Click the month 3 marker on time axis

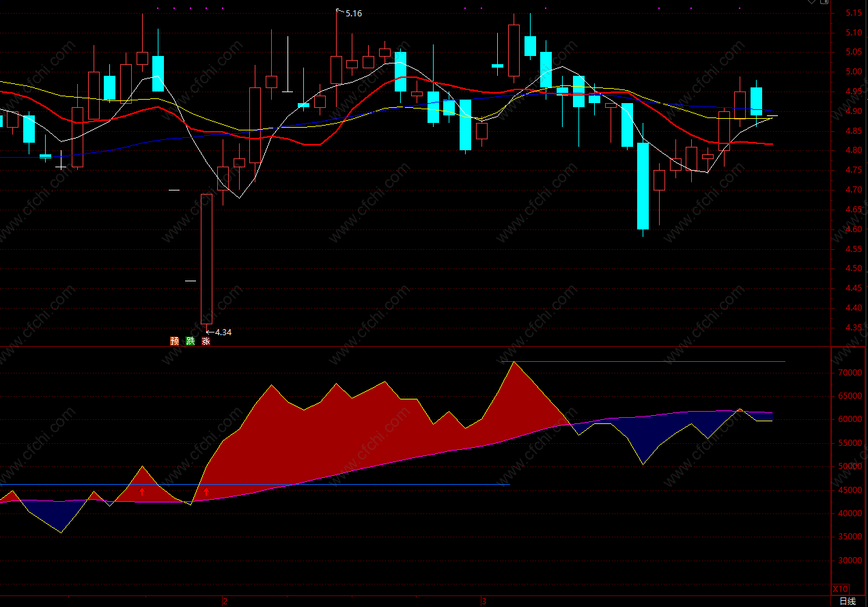click(484, 602)
